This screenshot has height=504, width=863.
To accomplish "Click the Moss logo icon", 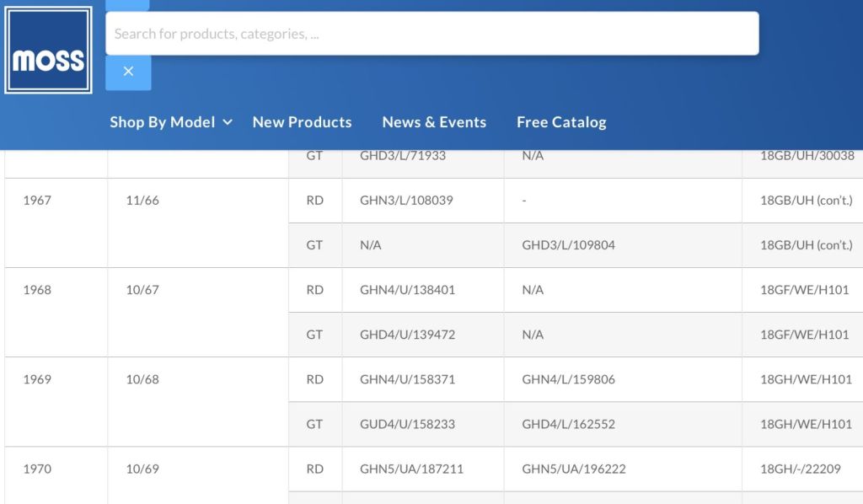I will (x=48, y=50).
